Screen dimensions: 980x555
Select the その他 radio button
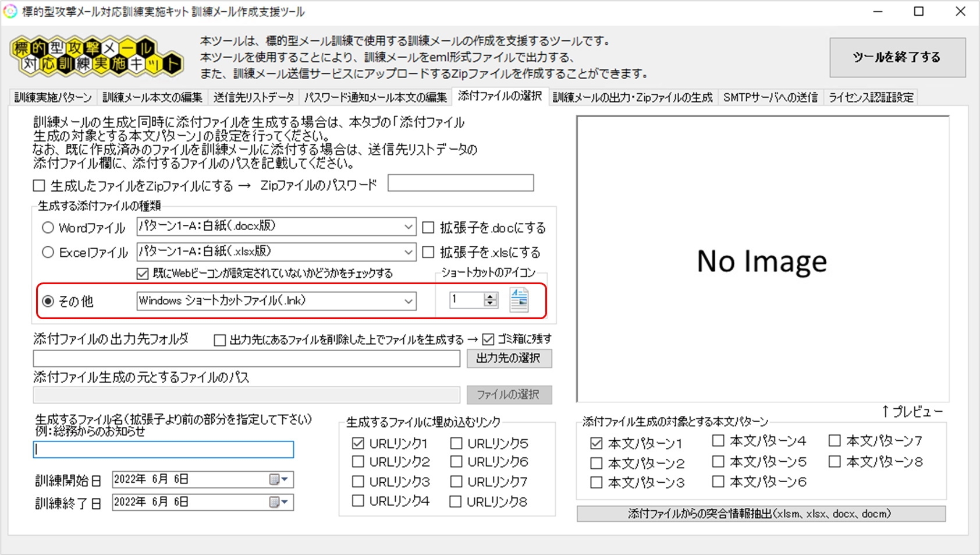tap(48, 301)
